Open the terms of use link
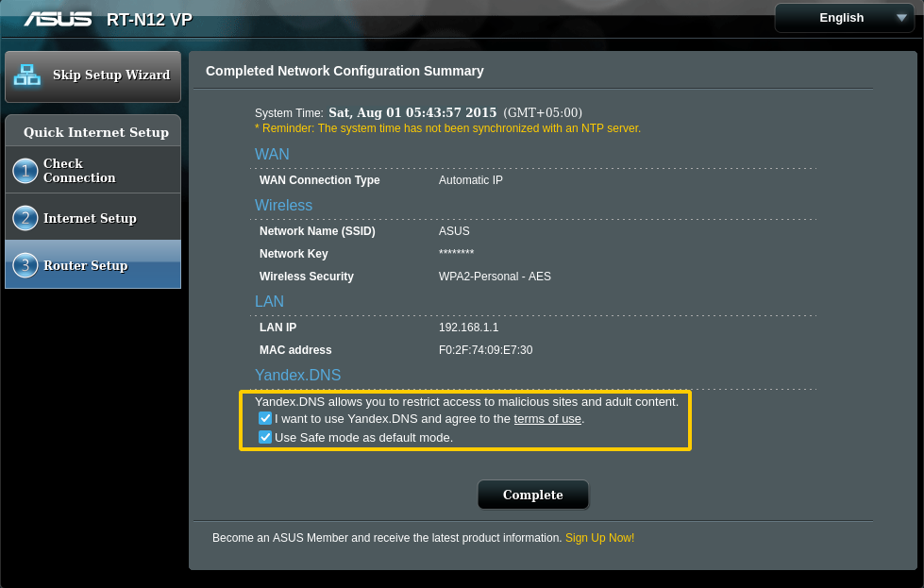This screenshot has width=924, height=588. (546, 418)
